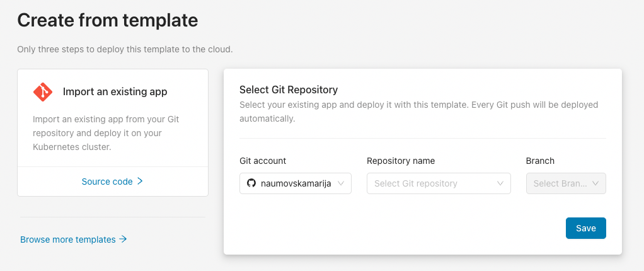Viewport: 644px width, 271px height.
Task: Open the Select Git repository dropdown
Action: coord(439,183)
